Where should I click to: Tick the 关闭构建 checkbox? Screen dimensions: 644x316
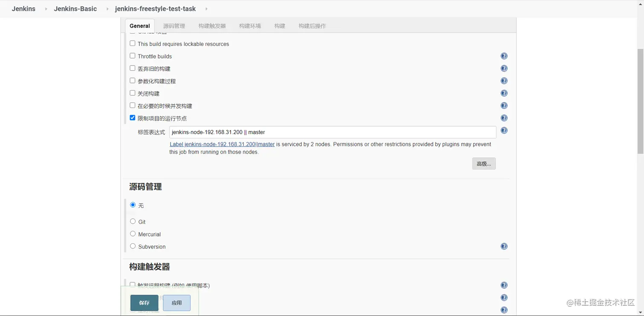tap(132, 93)
